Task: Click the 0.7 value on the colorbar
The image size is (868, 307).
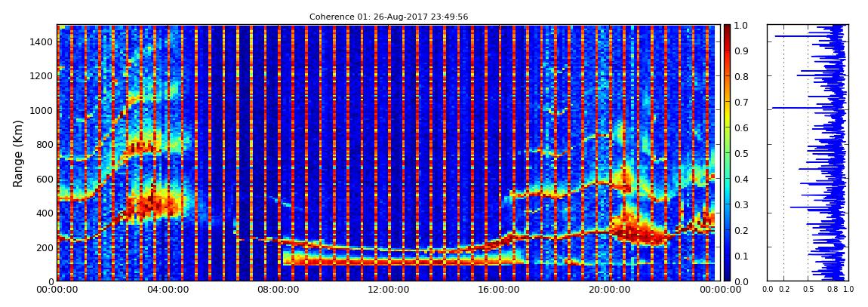Action: [740, 103]
